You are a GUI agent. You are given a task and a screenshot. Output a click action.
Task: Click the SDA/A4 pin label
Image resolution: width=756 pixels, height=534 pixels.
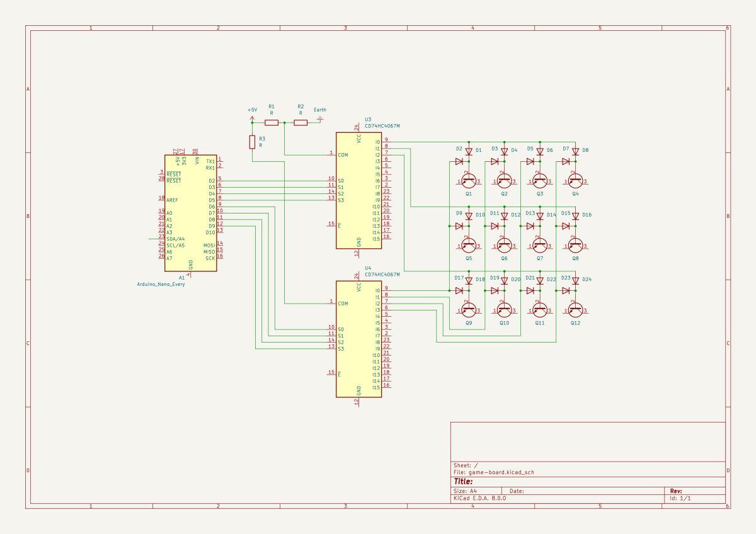coord(176,239)
